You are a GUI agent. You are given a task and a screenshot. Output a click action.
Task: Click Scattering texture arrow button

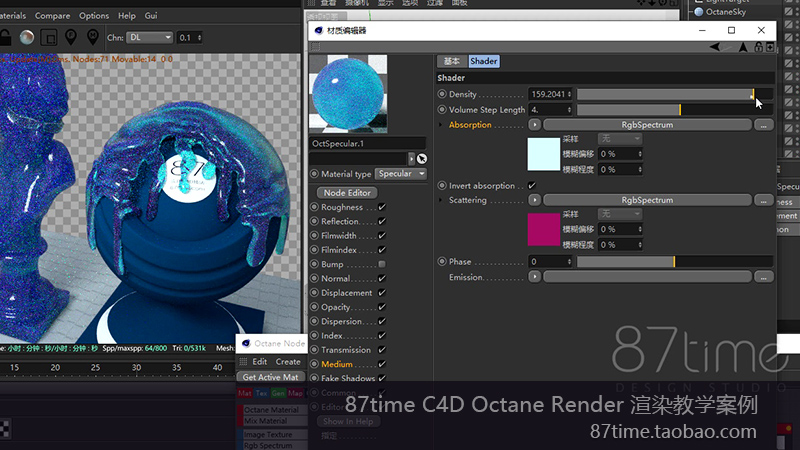coord(534,201)
